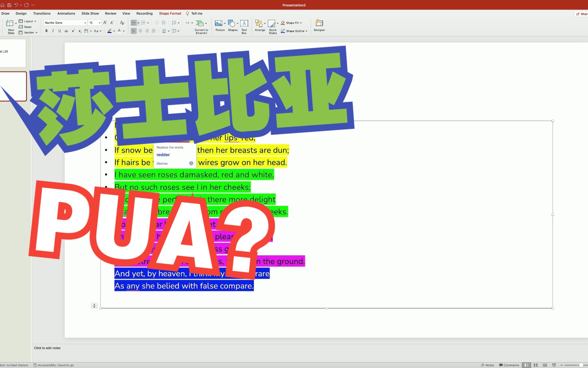Redo the last action

(26, 5)
